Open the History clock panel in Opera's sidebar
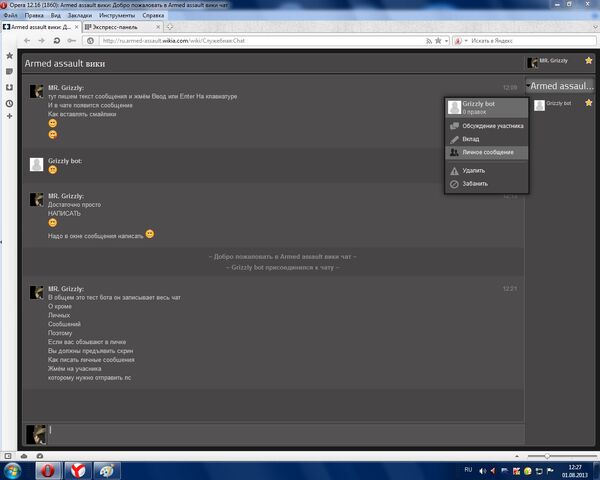Image resolution: width=600 pixels, height=480 pixels. (x=10, y=103)
